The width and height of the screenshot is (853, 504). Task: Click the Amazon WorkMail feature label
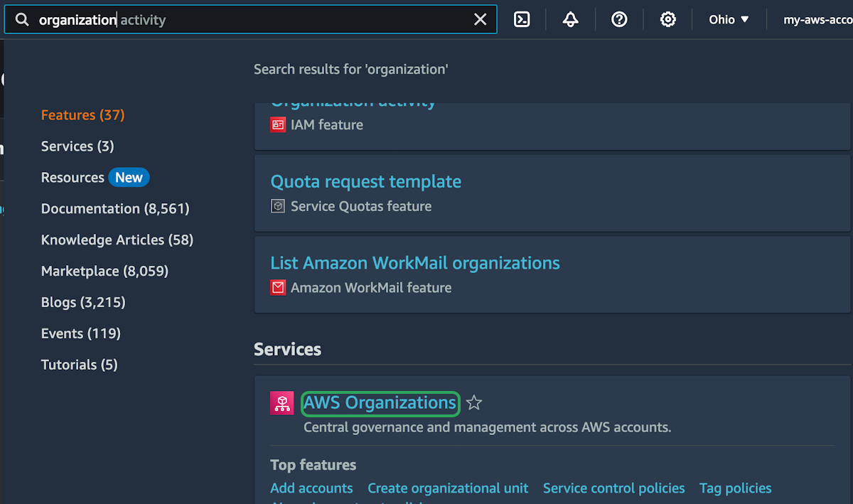pyautogui.click(x=371, y=288)
